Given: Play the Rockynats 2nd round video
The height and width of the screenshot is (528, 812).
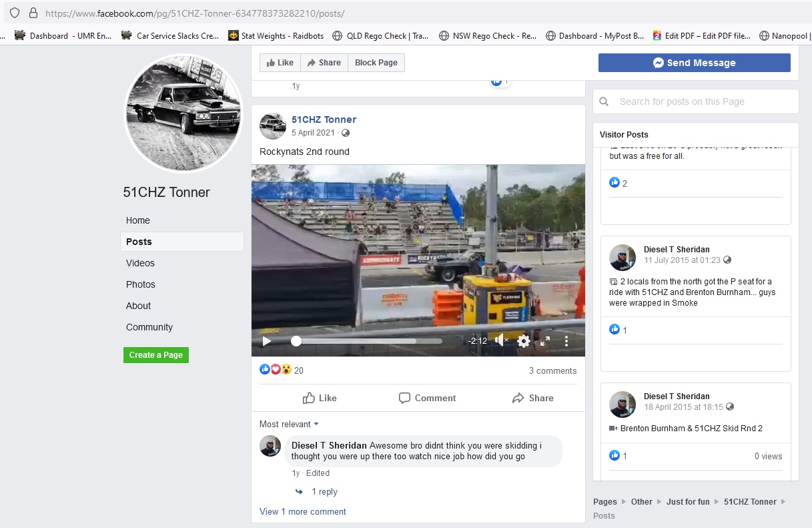Looking at the screenshot, I should click(x=267, y=341).
